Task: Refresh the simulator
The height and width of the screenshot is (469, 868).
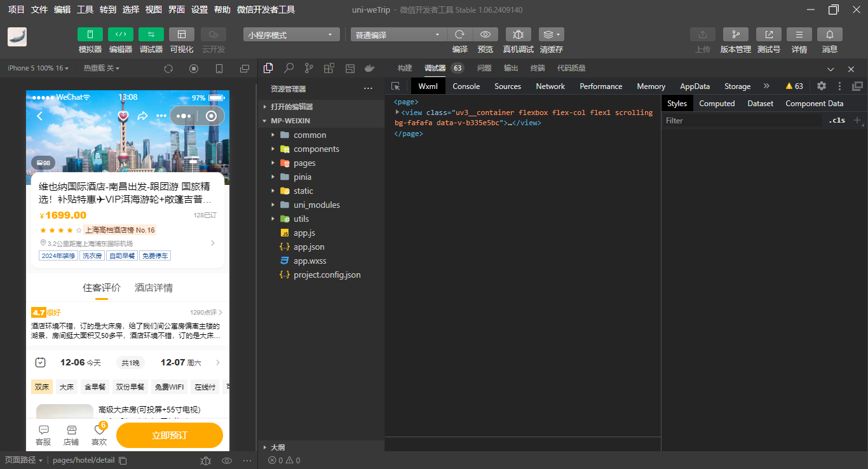Action: pyautogui.click(x=168, y=69)
